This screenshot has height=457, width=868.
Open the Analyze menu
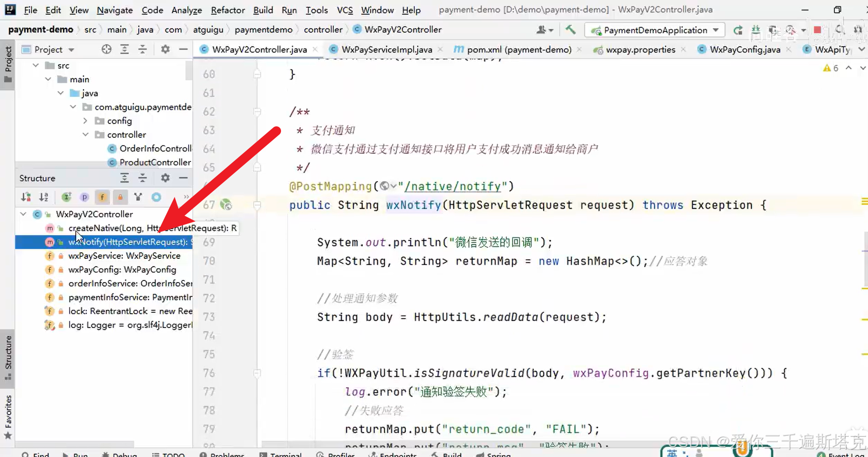coord(186,10)
